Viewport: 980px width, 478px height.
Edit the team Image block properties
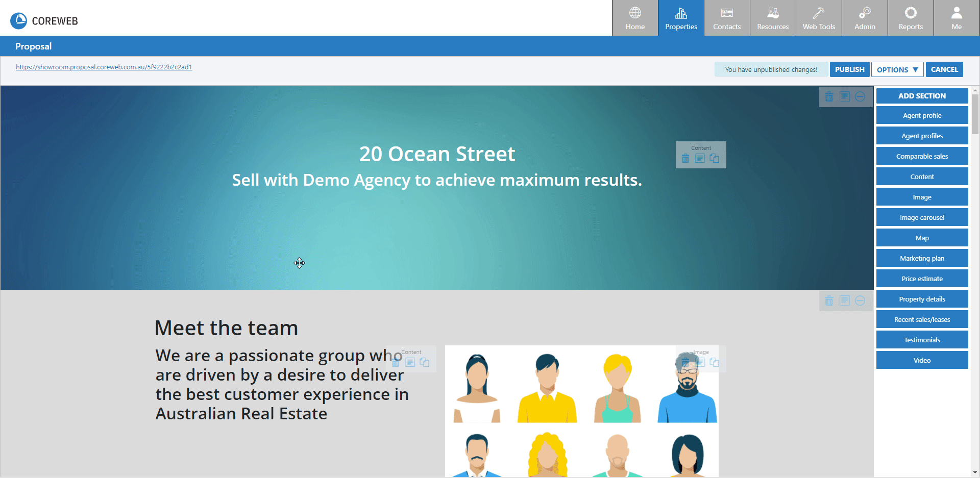(x=700, y=362)
